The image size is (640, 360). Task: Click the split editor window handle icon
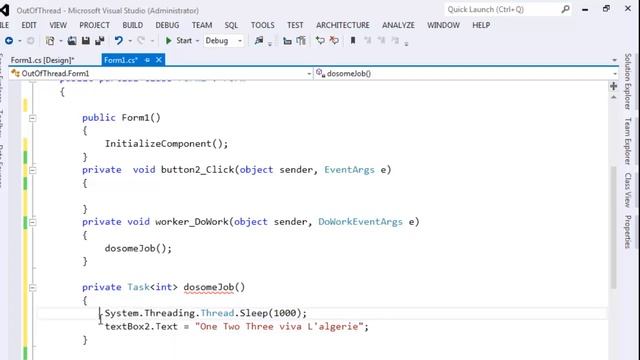613,86
